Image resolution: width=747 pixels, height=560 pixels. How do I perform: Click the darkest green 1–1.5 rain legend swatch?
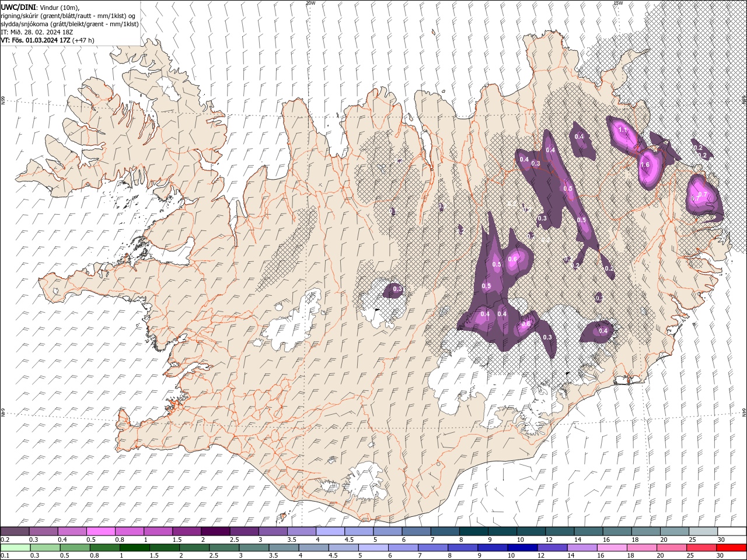135,548
